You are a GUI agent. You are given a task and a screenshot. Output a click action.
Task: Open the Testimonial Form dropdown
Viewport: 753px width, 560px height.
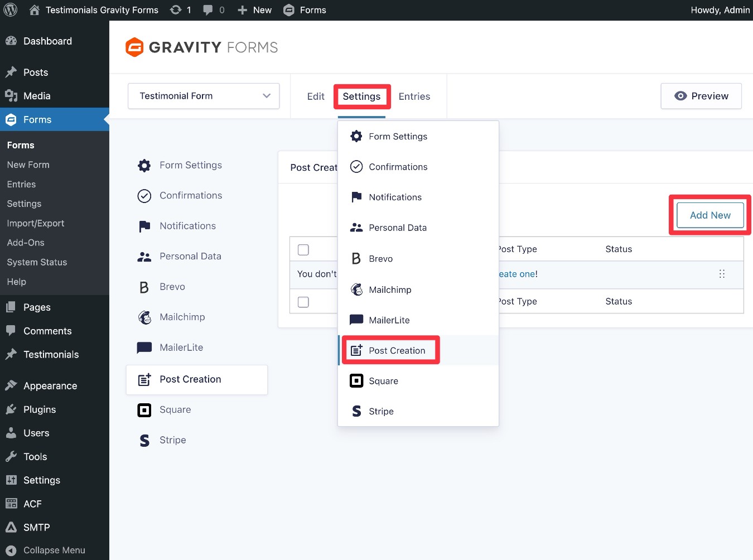tap(203, 96)
